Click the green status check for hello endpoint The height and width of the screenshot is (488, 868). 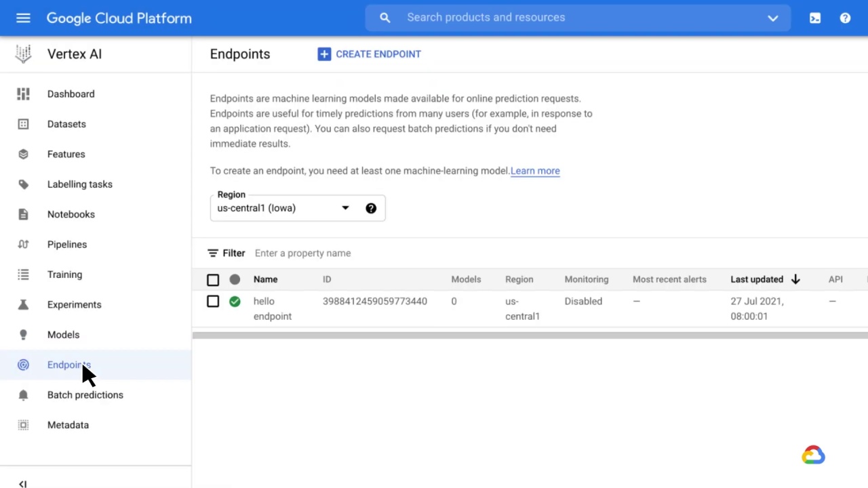(x=235, y=302)
